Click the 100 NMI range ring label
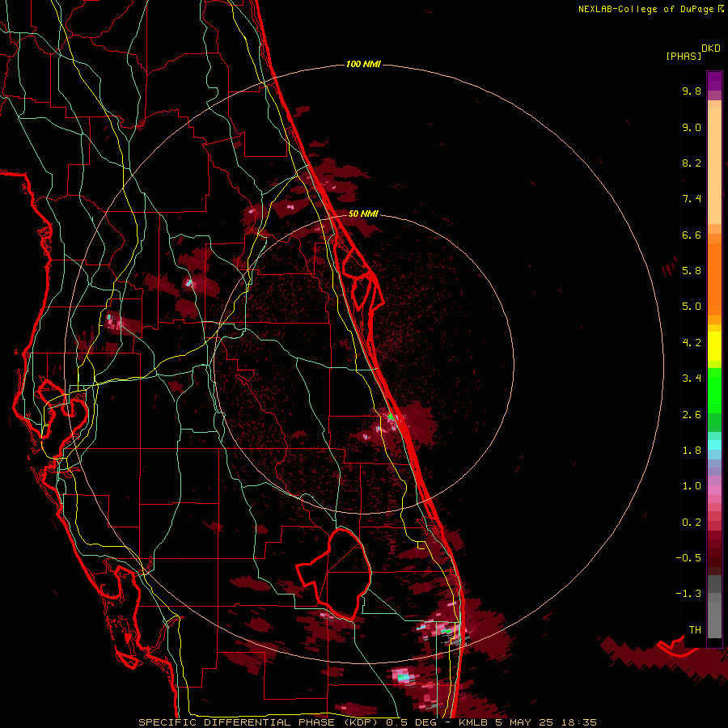 pos(363,64)
